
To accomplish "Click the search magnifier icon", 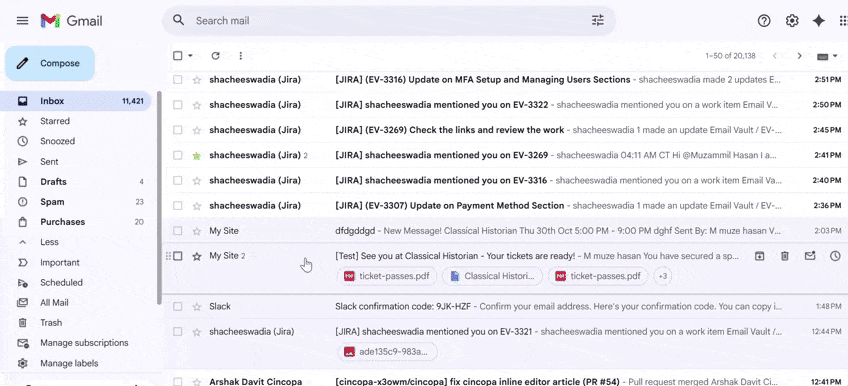I will pos(178,21).
